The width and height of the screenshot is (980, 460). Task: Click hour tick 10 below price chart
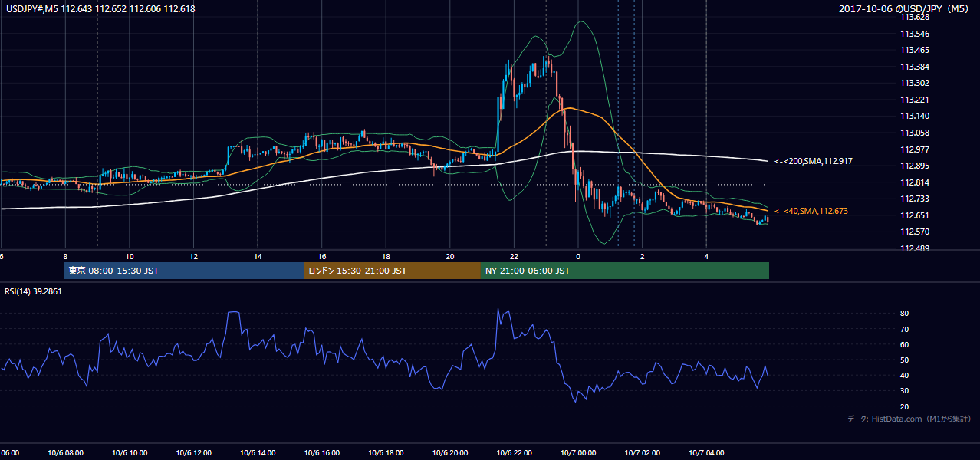pos(130,256)
